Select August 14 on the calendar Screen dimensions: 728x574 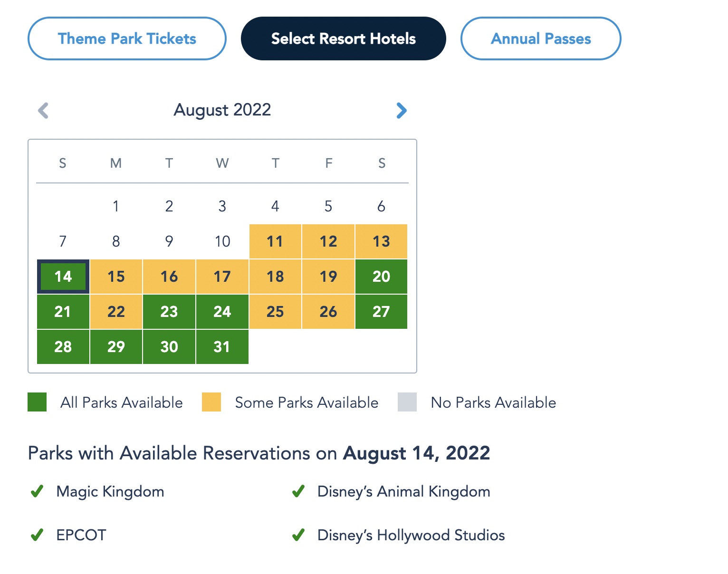coord(63,277)
